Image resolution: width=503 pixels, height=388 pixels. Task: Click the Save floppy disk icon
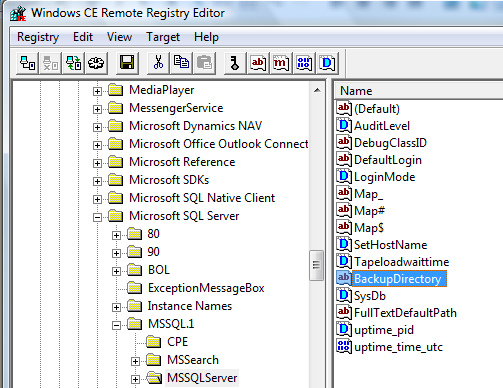(x=127, y=63)
